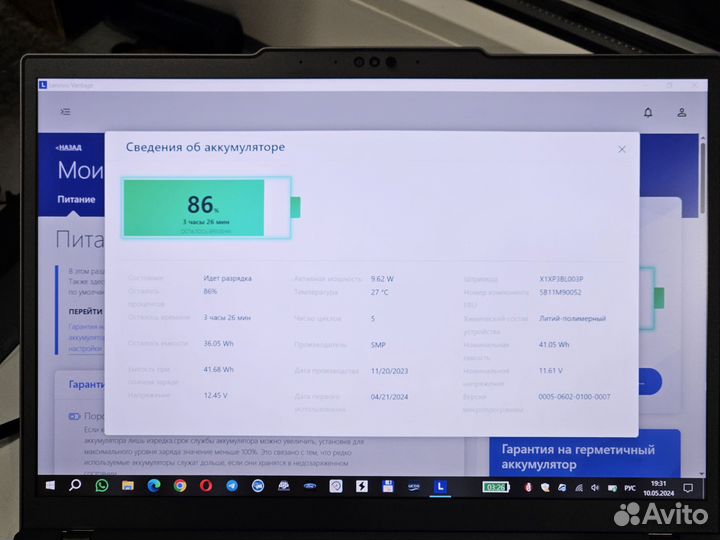Open the network icon in the system tray
This screenshot has height=540, width=720.
pos(579,488)
